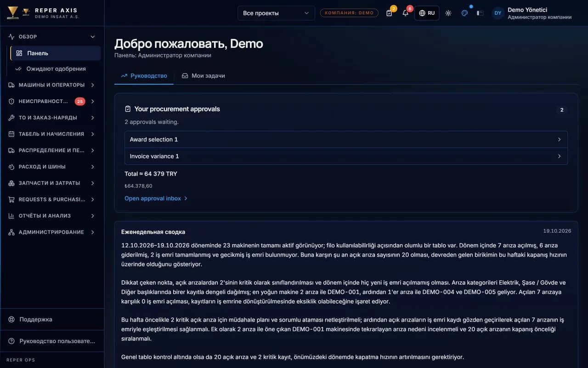588x368 pixels.
Task: Click the Reper Axis logo icon
Action: pos(13,13)
